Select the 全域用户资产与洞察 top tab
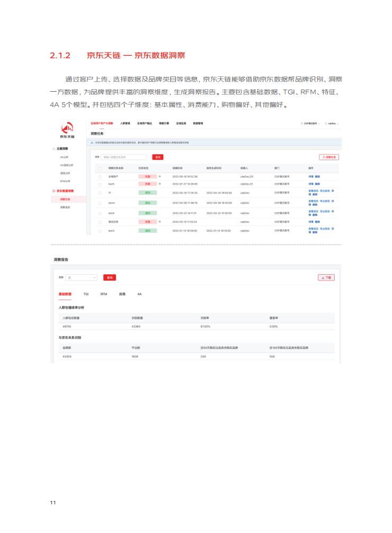This screenshot has width=392, height=533. pos(102,124)
